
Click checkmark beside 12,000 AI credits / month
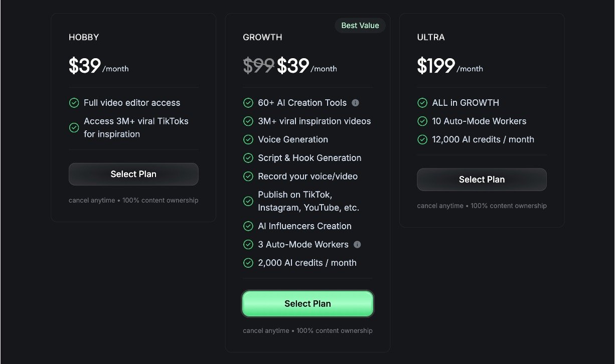coord(422,139)
